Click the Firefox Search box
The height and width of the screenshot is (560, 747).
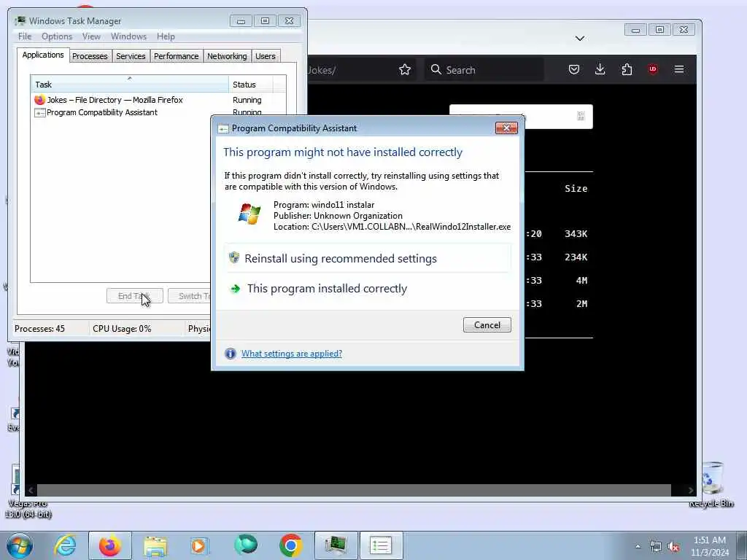(484, 69)
